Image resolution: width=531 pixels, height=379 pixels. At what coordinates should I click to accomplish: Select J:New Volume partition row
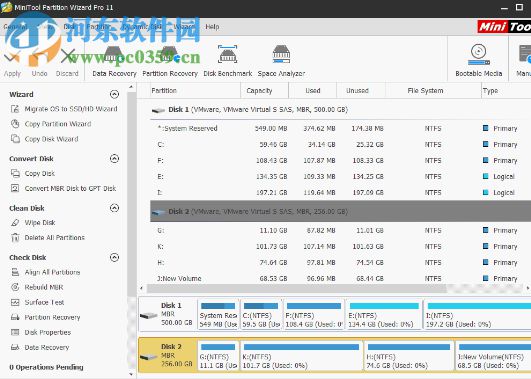coord(340,278)
